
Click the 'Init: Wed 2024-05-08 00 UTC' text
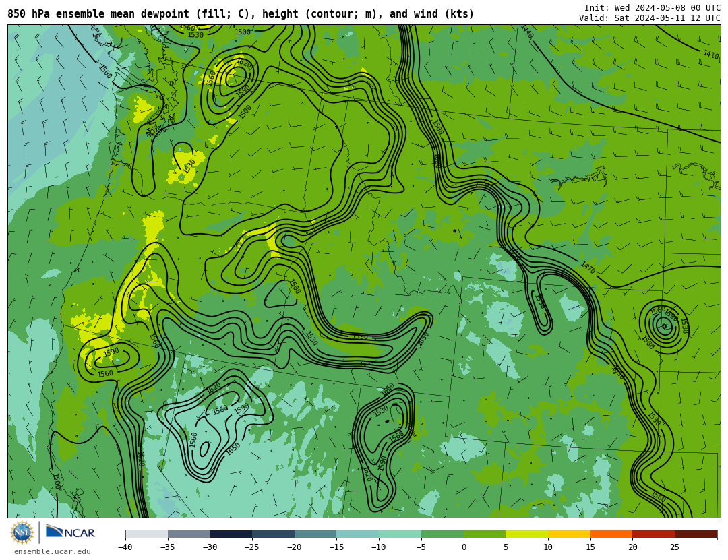(x=653, y=8)
